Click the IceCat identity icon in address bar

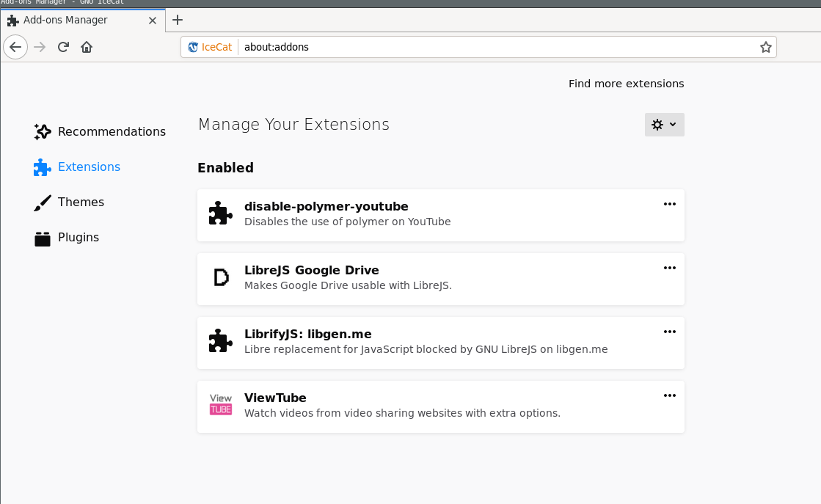pyautogui.click(x=193, y=47)
